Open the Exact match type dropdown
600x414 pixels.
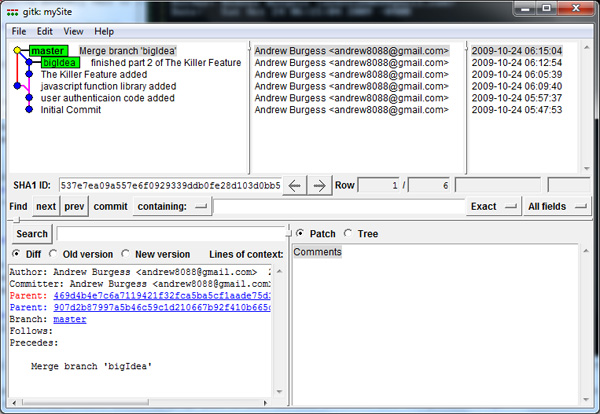click(493, 207)
